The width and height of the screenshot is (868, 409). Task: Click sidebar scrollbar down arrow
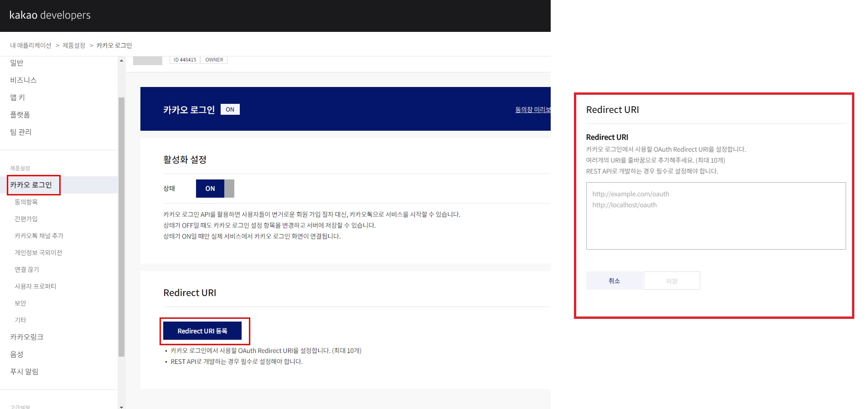click(x=121, y=406)
